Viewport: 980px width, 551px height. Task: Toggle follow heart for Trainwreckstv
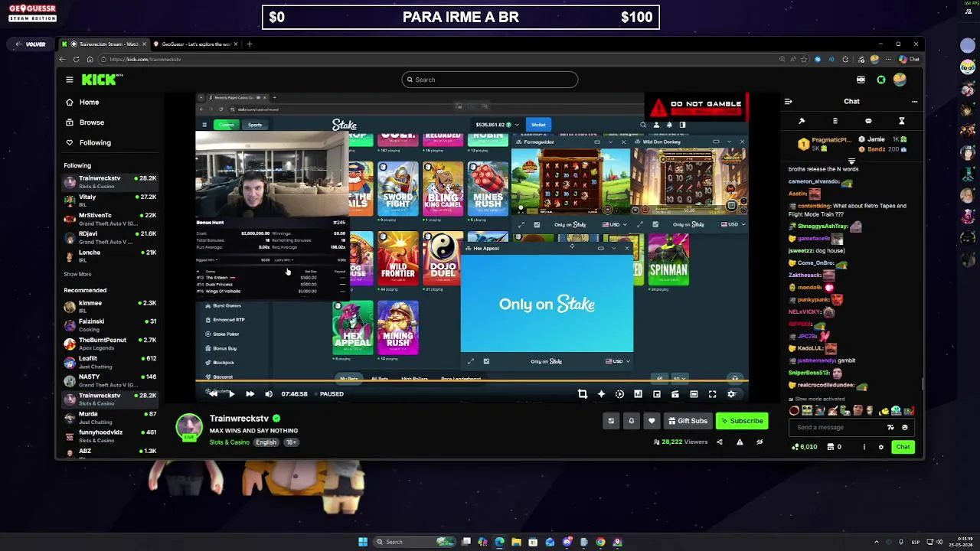tap(652, 421)
